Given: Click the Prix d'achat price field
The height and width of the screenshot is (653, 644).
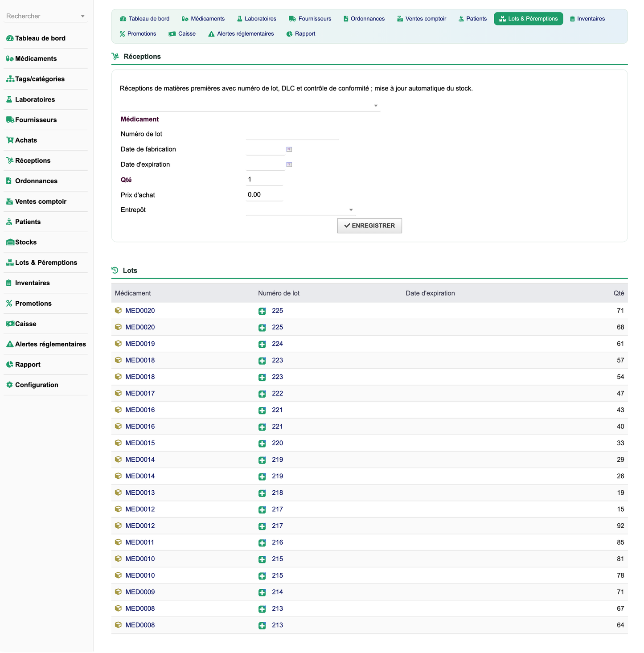Looking at the screenshot, I should pos(264,195).
